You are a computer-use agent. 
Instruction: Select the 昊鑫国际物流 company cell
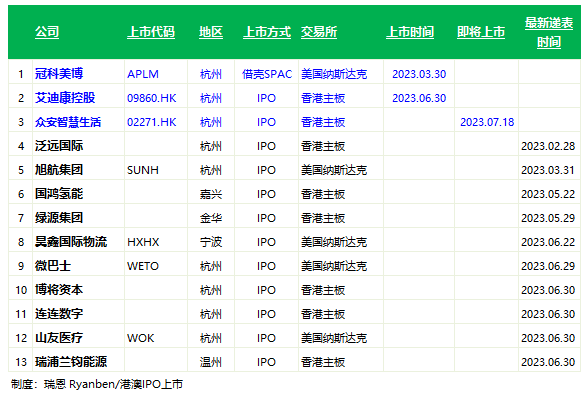pyautogui.click(x=71, y=241)
